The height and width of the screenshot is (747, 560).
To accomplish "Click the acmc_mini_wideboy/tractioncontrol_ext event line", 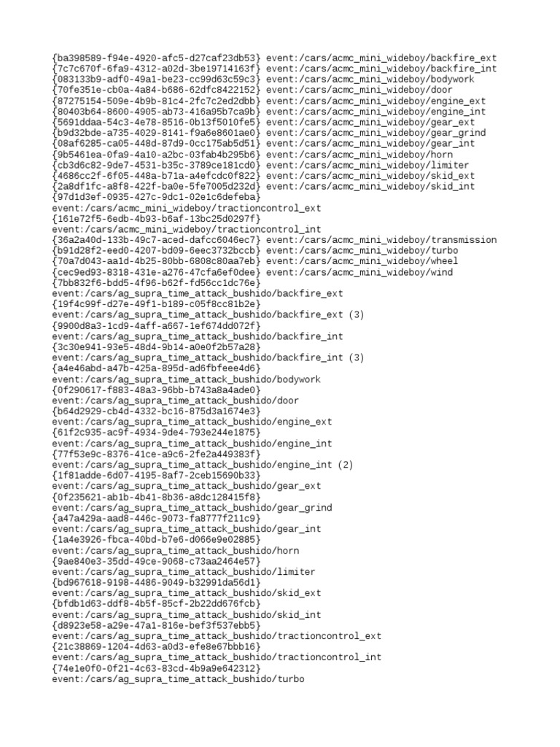I will pos(187,208).
